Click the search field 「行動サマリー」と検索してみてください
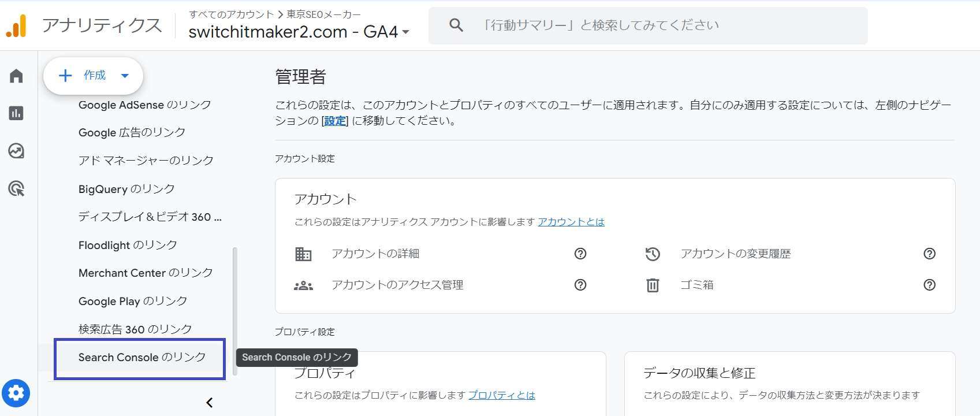This screenshot has width=980, height=416. [x=648, y=25]
